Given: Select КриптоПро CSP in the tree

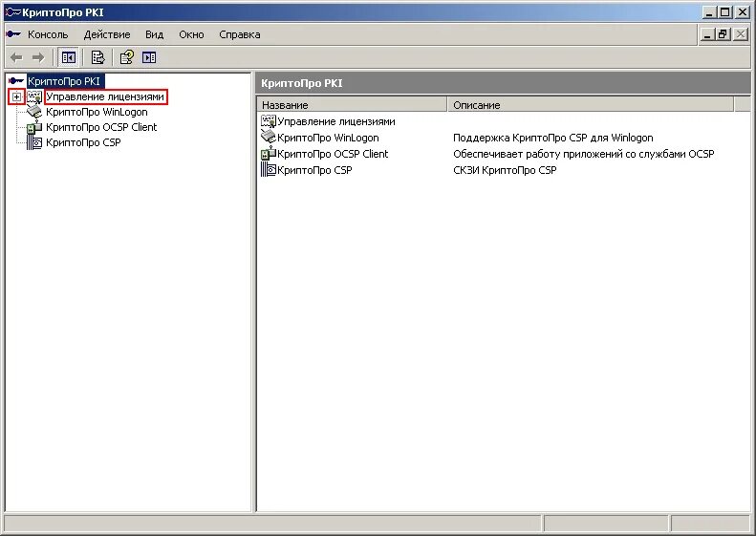Looking at the screenshot, I should [x=83, y=142].
